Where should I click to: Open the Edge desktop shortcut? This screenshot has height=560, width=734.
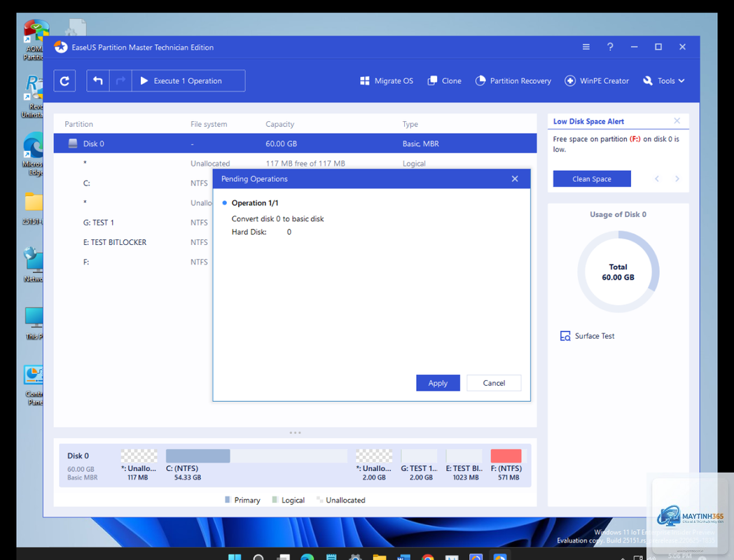[33, 153]
